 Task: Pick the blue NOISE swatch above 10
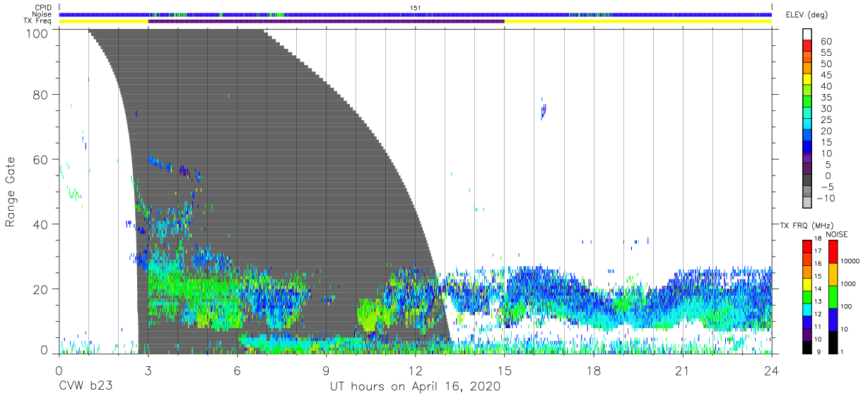832,320
